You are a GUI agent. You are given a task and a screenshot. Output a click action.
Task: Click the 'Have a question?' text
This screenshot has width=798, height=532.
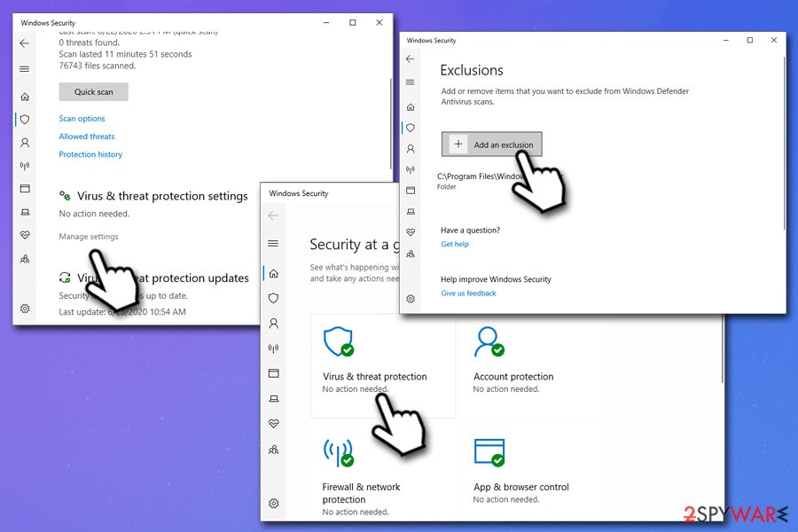(x=470, y=231)
